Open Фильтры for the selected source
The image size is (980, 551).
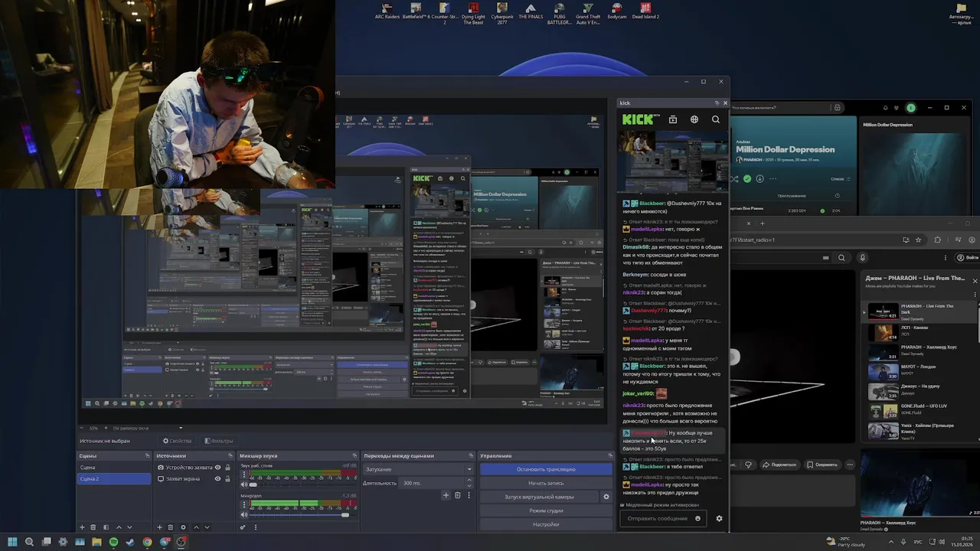(218, 441)
